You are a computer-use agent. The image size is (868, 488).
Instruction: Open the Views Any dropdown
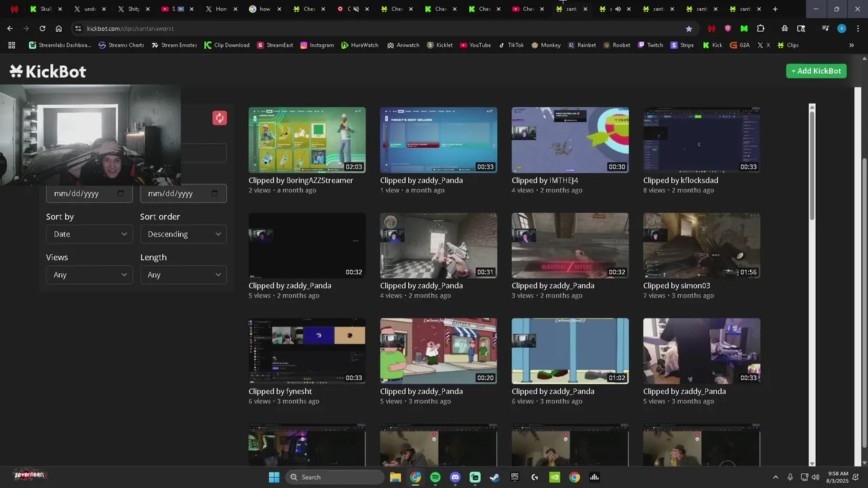tap(89, 274)
